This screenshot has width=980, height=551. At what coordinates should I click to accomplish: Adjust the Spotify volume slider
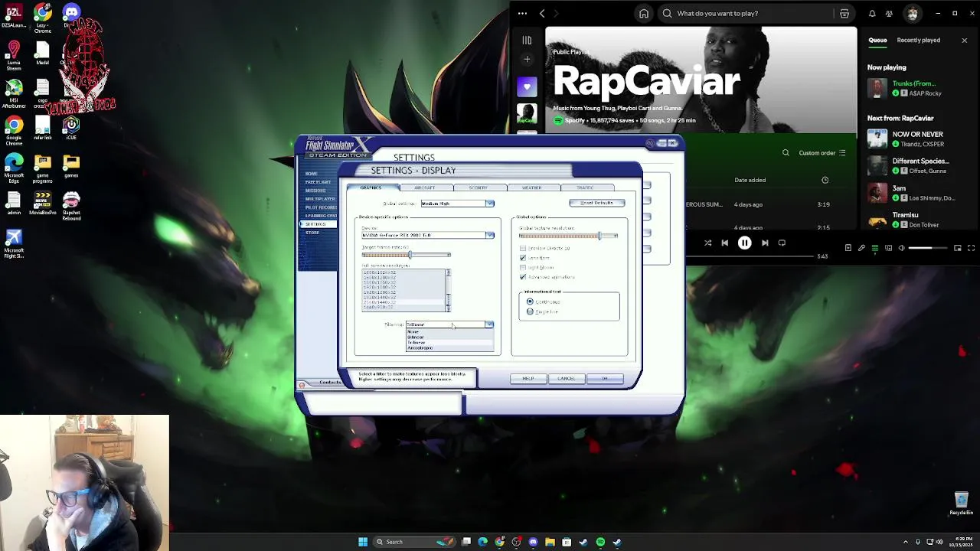[x=927, y=248]
